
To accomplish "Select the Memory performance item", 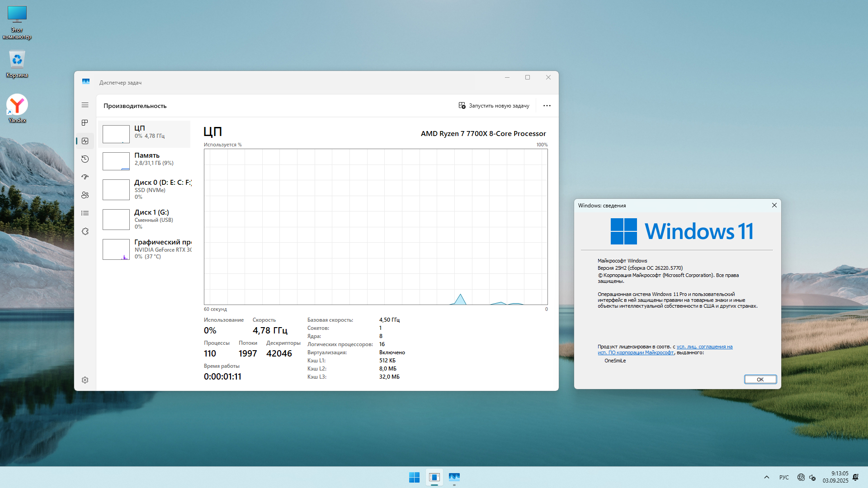I will (x=145, y=161).
